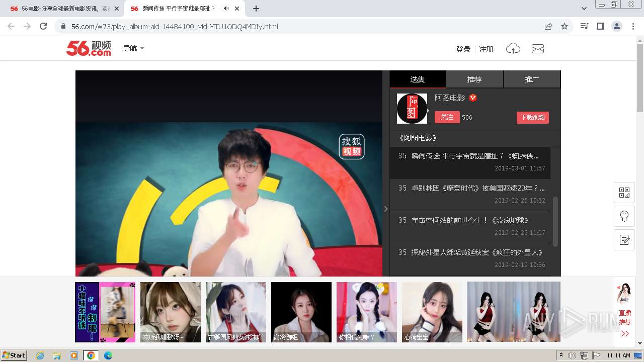This screenshot has width=644, height=362.
Task: Show hidden system tray icons
Action: 561,355
